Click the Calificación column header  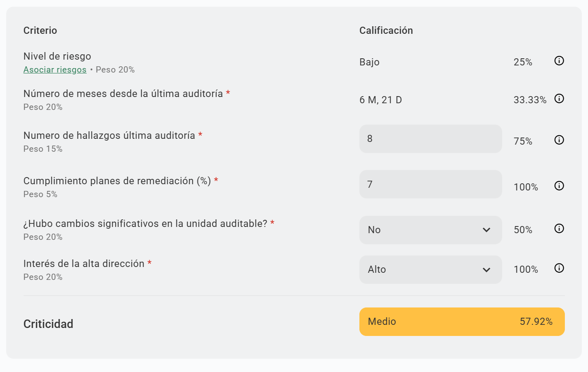coord(386,31)
